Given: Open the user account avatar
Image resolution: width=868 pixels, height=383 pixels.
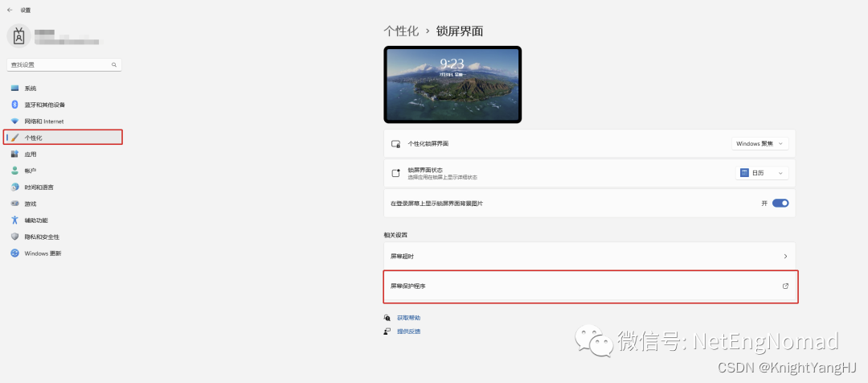Looking at the screenshot, I should pyautogui.click(x=18, y=36).
